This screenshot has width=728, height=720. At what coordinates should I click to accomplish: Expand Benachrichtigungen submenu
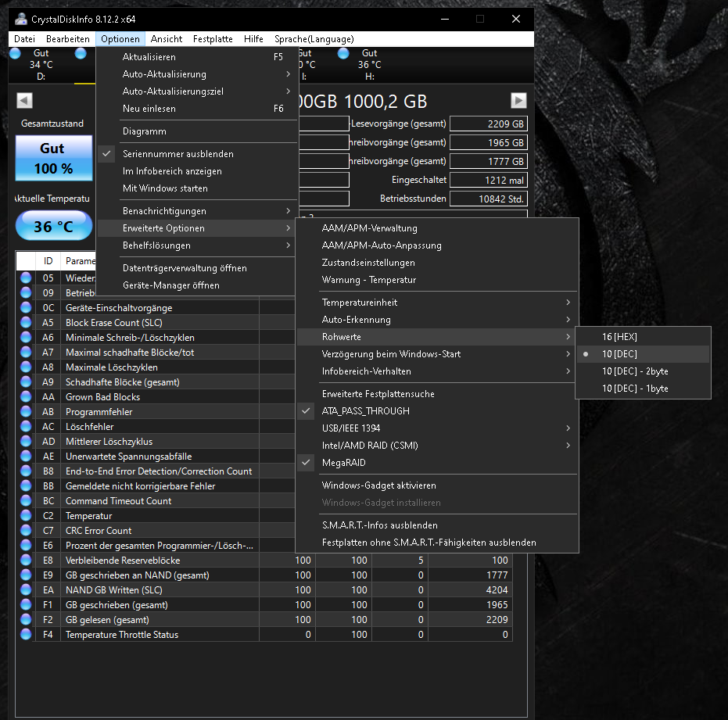tap(197, 211)
